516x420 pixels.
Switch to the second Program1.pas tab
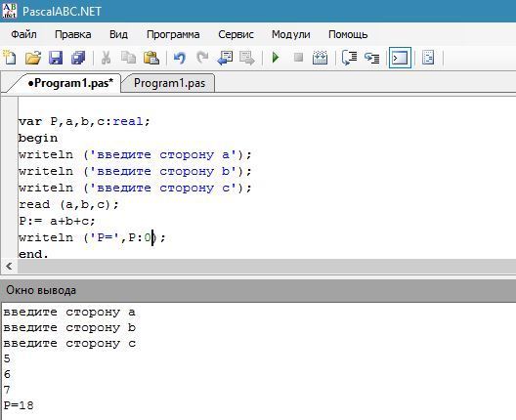coord(169,83)
